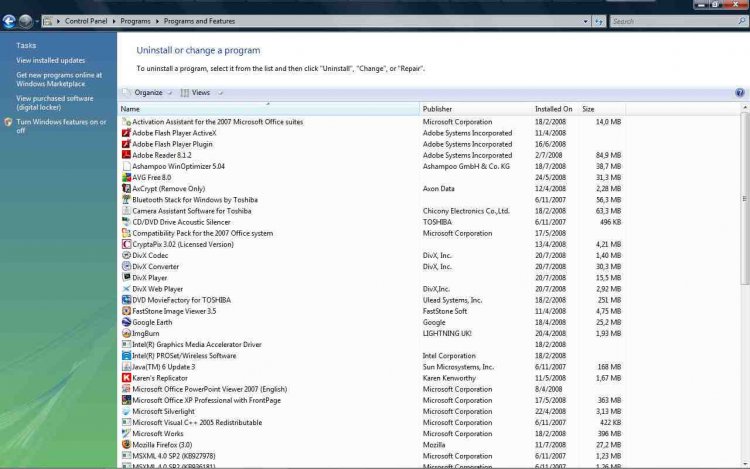Screen dimensions: 750x469
Task: Select the ImgBurn icon
Action: tap(126, 333)
